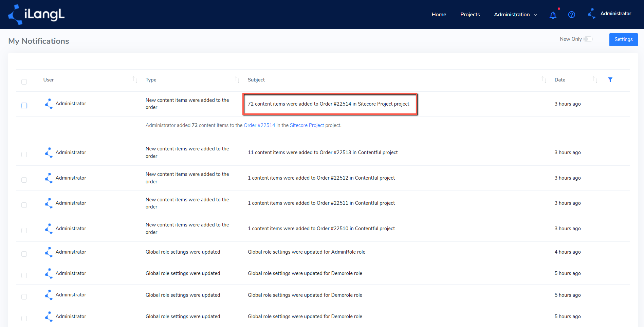Check the Order #22511 notification checkbox
This screenshot has height=327, width=644.
tap(24, 205)
